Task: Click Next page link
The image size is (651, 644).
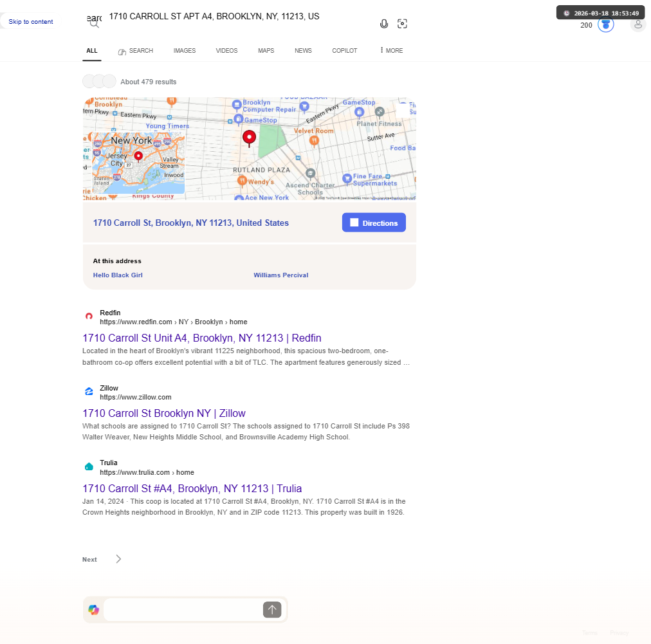Action: tap(89, 559)
